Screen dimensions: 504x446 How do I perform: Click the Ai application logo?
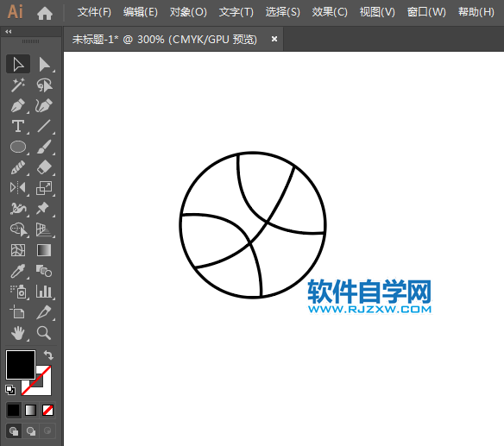pyautogui.click(x=16, y=12)
